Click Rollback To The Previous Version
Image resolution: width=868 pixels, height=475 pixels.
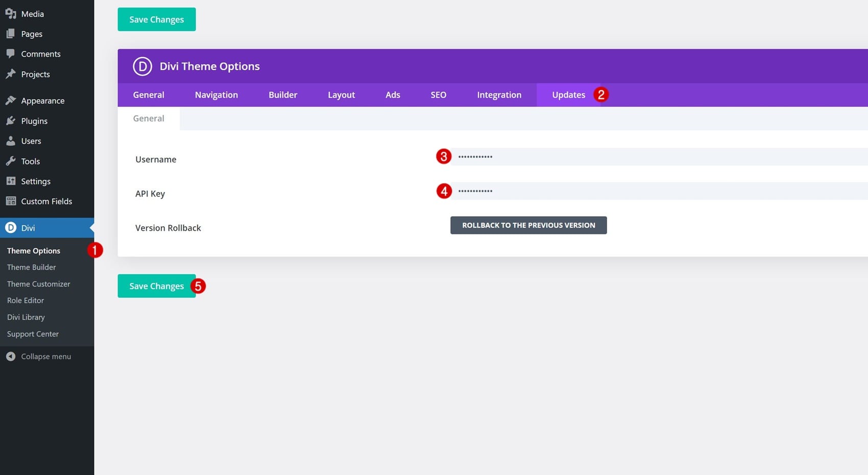[528, 225]
